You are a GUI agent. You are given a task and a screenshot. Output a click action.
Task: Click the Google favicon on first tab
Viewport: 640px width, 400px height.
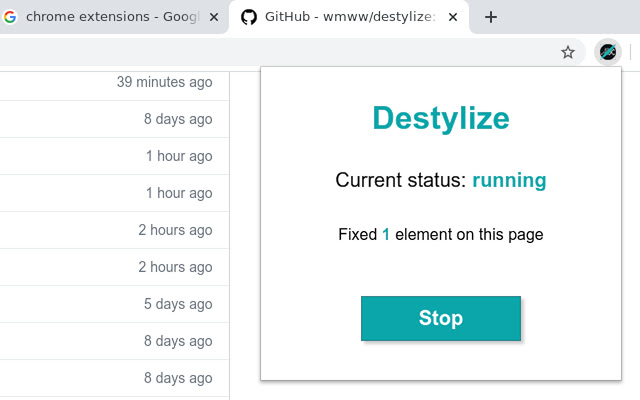click(10, 17)
